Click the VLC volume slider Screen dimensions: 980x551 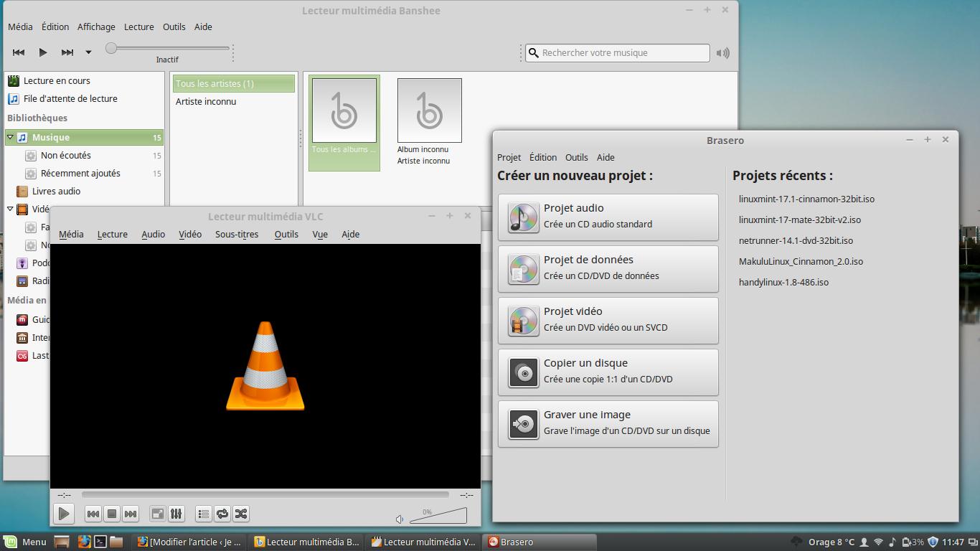(438, 516)
